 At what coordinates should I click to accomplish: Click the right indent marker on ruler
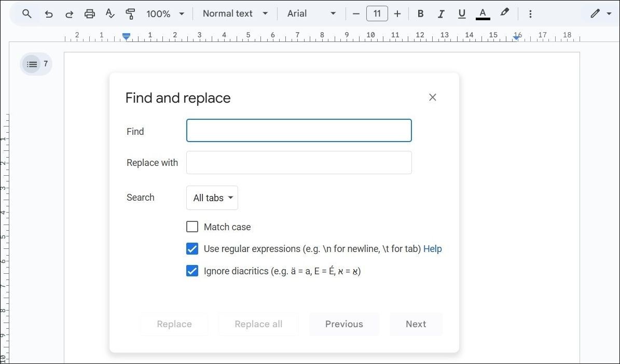pyautogui.click(x=516, y=37)
